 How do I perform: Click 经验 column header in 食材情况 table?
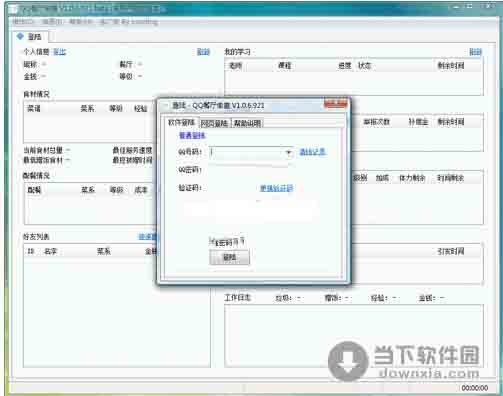[140, 108]
